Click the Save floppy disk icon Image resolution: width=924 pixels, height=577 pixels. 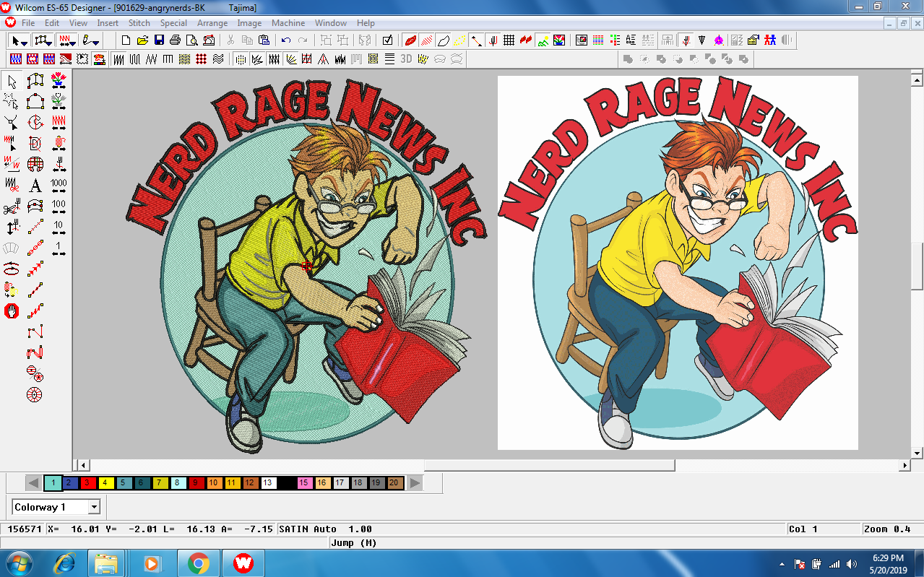pos(160,40)
